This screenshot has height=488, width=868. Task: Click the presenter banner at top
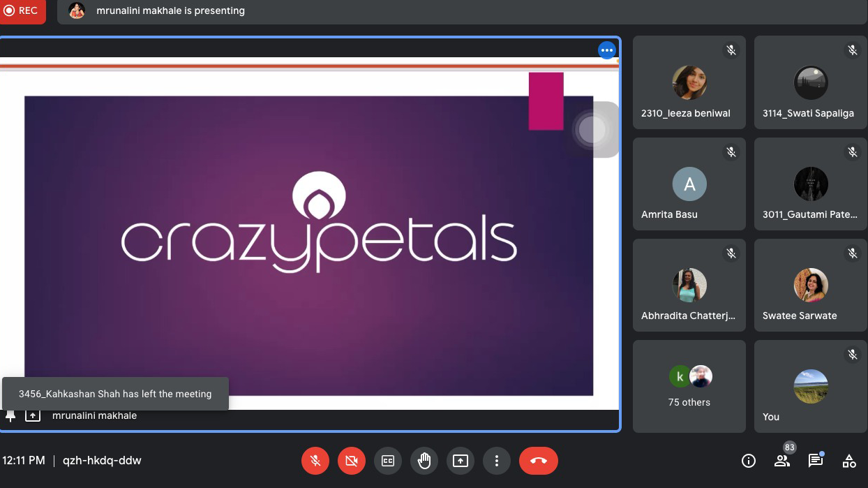pyautogui.click(x=170, y=11)
